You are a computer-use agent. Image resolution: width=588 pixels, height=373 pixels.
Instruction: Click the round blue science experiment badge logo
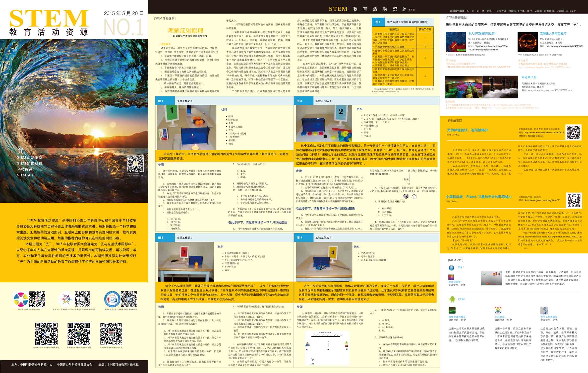(112, 299)
